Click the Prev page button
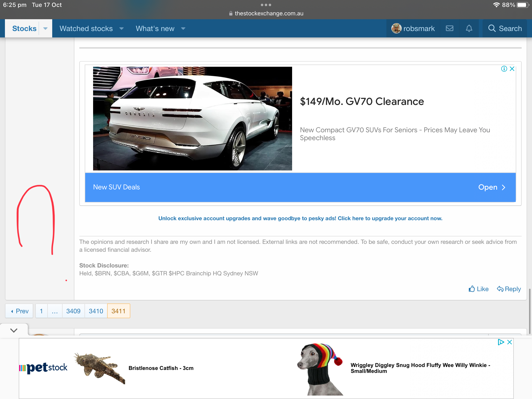 (x=19, y=311)
